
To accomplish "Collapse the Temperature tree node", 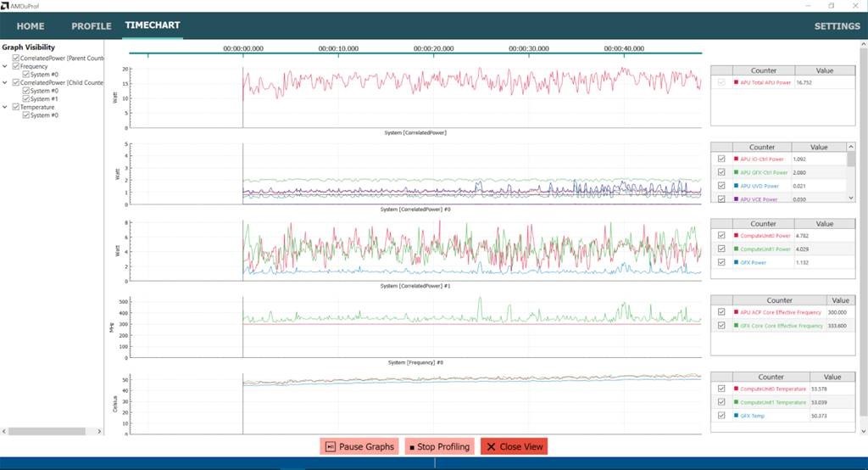I will (x=6, y=108).
